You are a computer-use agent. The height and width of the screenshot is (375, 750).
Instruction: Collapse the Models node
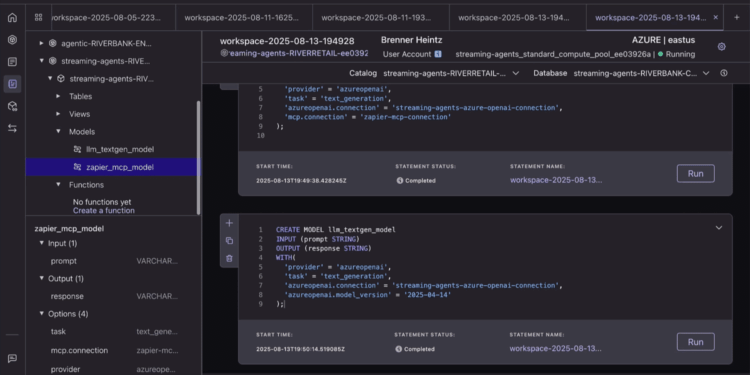pos(58,132)
